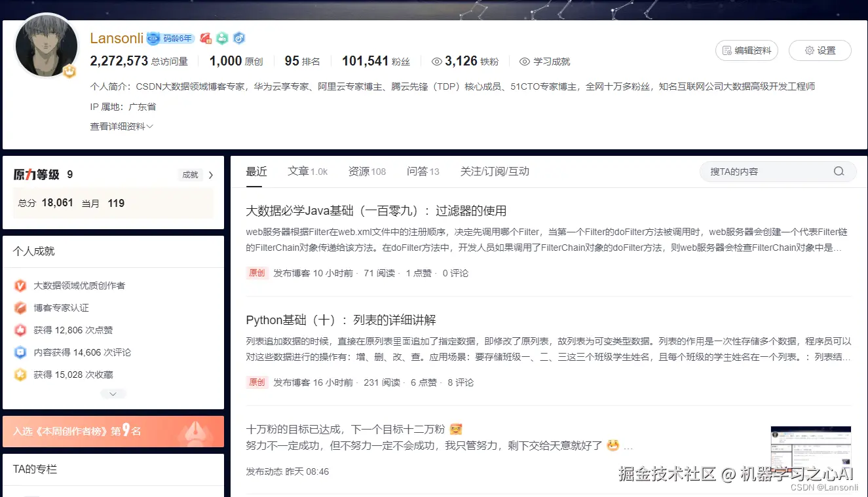Click the 成就 label in 原力等级 panel
This screenshot has width=868, height=497.
click(x=190, y=175)
